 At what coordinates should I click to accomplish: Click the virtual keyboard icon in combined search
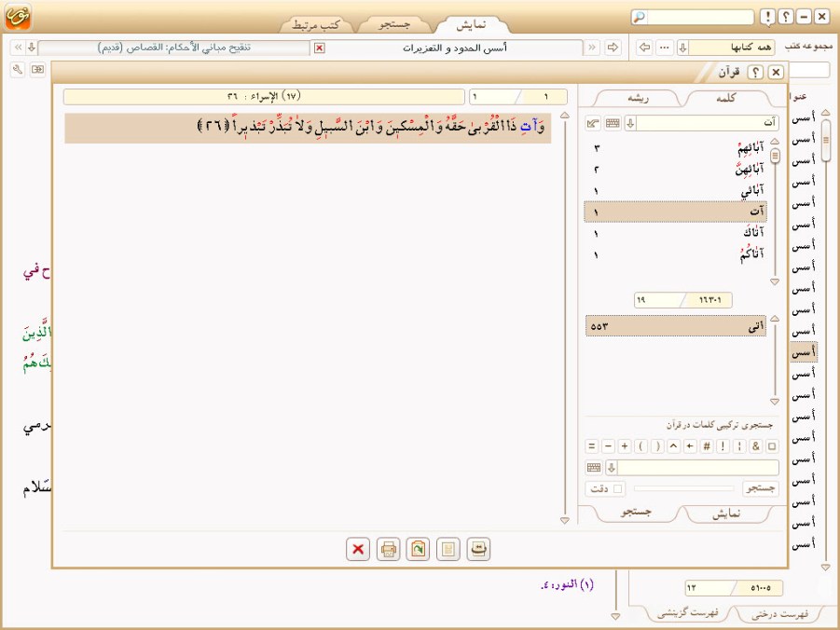593,468
